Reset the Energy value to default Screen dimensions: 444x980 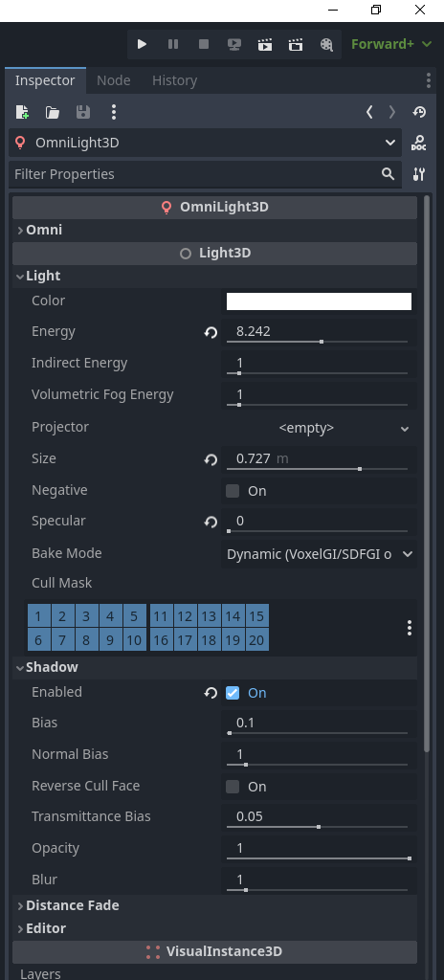point(211,332)
